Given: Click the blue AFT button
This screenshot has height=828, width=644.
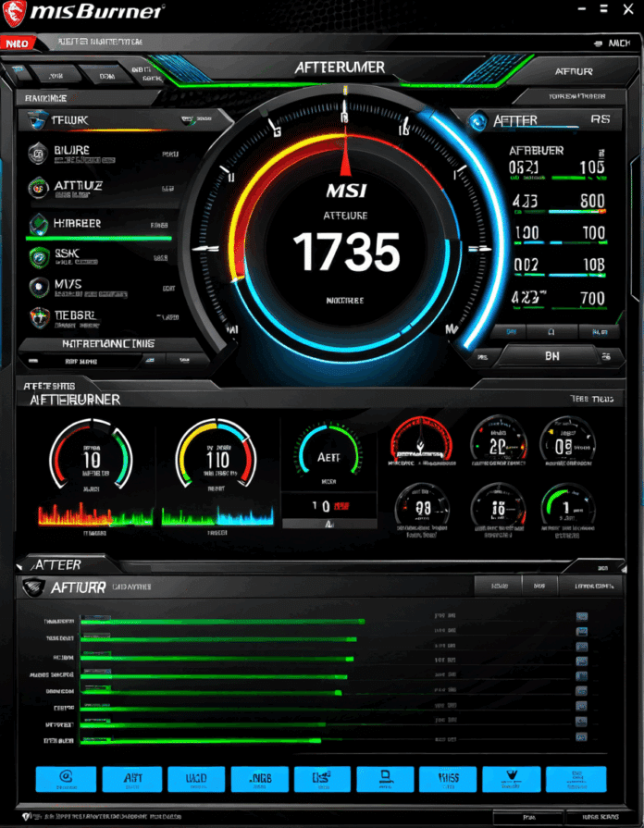Looking at the screenshot, I should [x=132, y=779].
